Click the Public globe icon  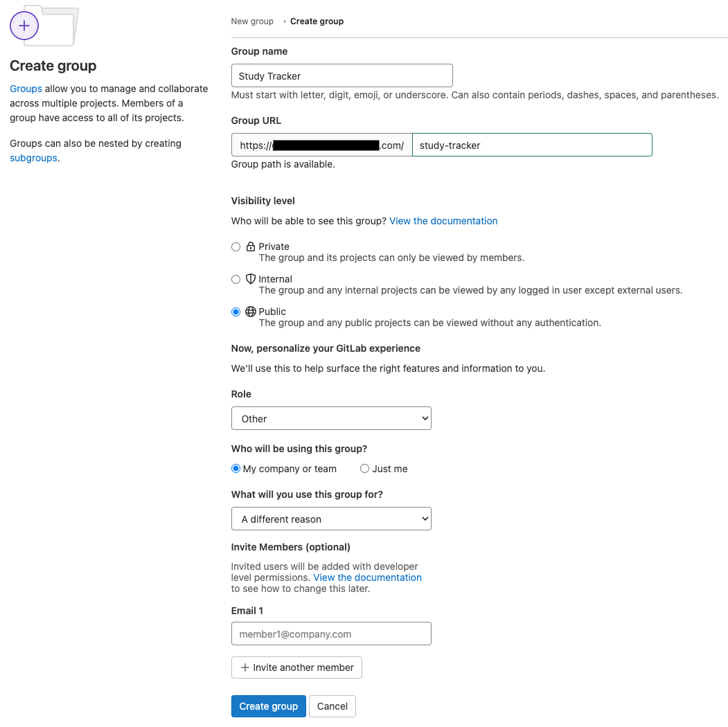(x=251, y=312)
